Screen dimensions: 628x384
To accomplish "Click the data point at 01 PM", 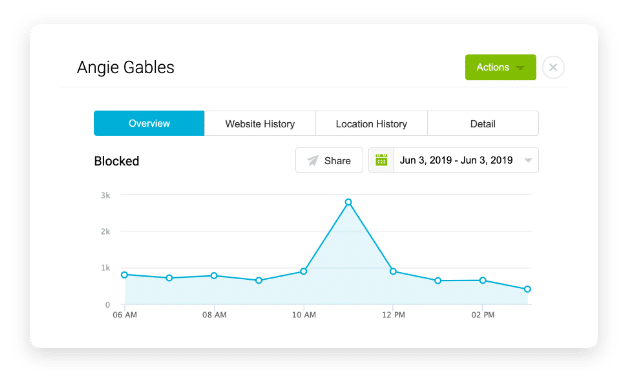I will pyautogui.click(x=438, y=281).
